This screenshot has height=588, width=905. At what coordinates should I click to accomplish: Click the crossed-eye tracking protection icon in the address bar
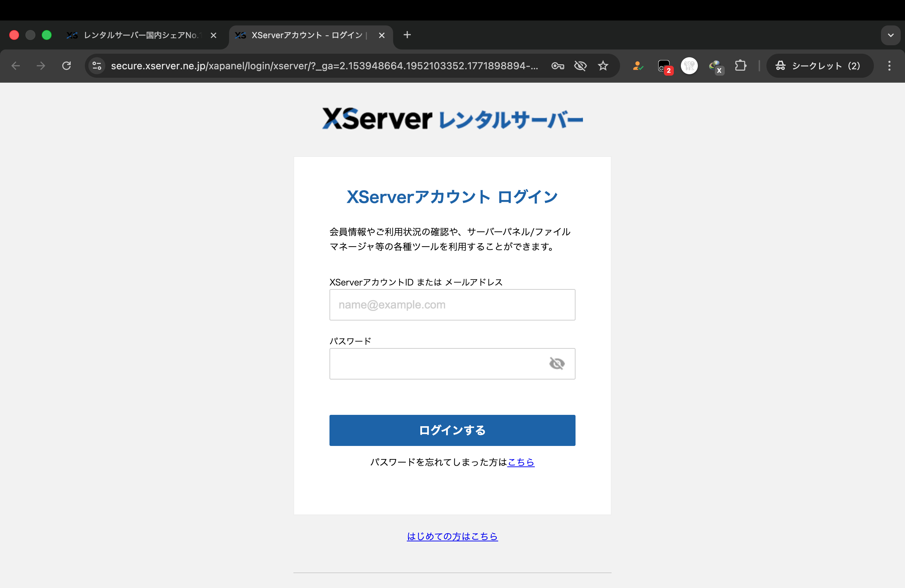(x=580, y=66)
